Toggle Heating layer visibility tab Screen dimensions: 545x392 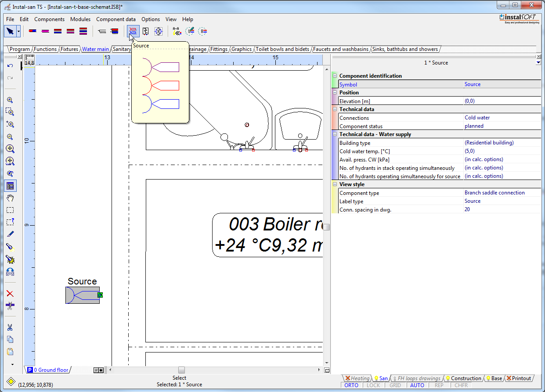coord(357,378)
